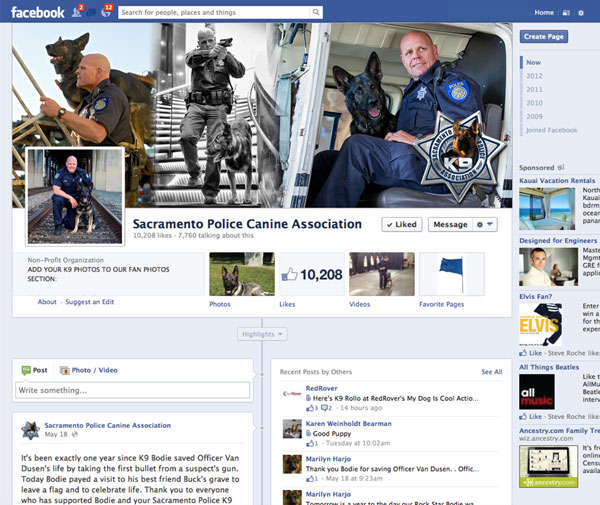Viewport: 600px width, 505px height.
Task: Click the K9 badge avatar on post
Action: click(x=31, y=430)
